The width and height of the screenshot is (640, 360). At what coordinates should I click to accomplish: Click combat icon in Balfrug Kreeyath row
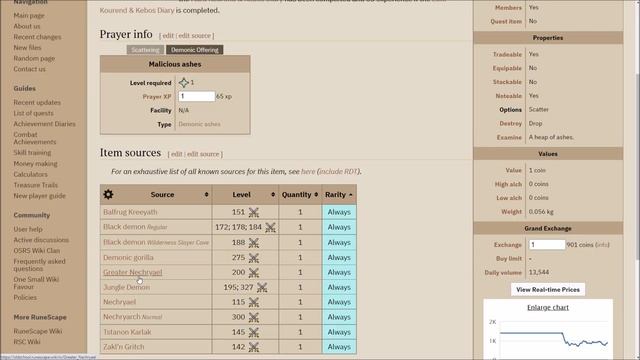pyautogui.click(x=254, y=212)
